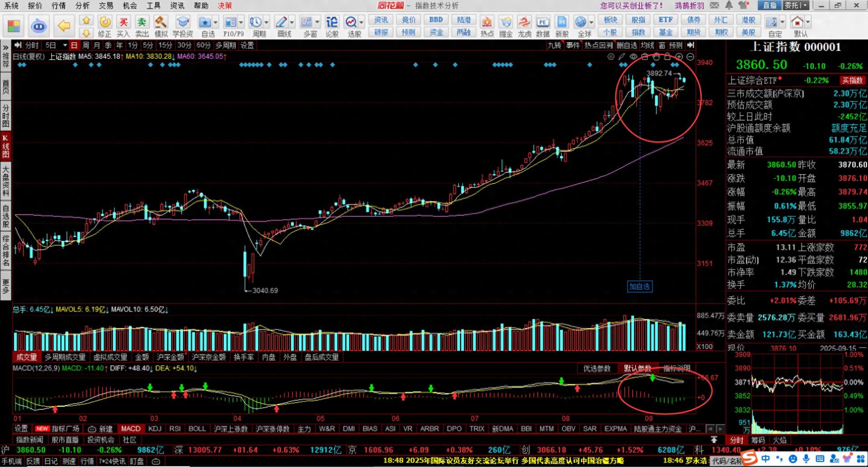Toggle 均线 moving average display
The image size is (868, 467).
click(647, 45)
